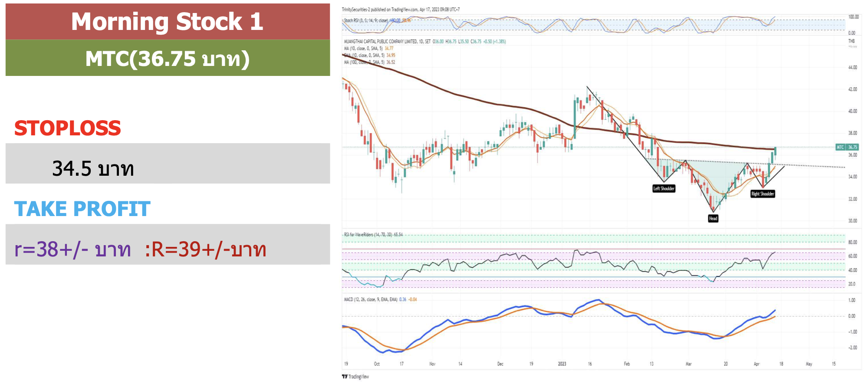
Task: Click the TrinitySecurities-2 published caption
Action: pyautogui.click(x=401, y=10)
